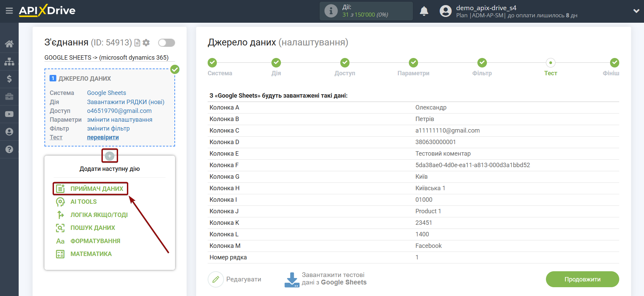Open the help question-mark sidebar icon
644x296 pixels.
[9, 150]
